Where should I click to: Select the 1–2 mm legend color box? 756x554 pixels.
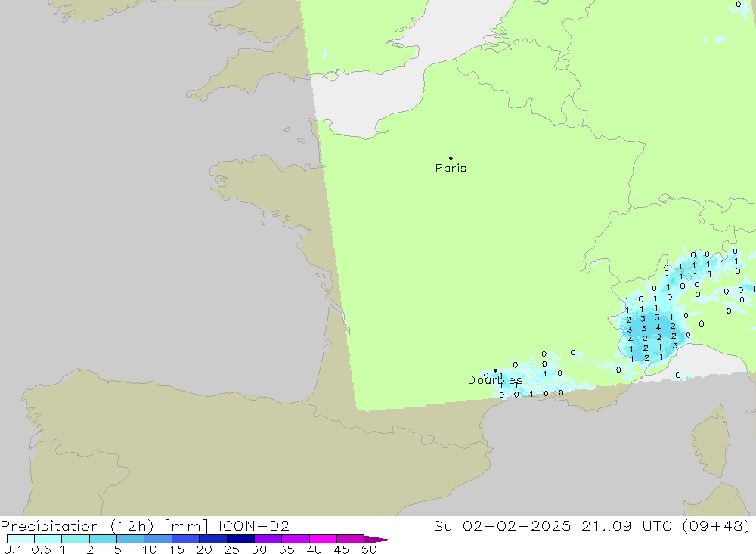[76, 539]
